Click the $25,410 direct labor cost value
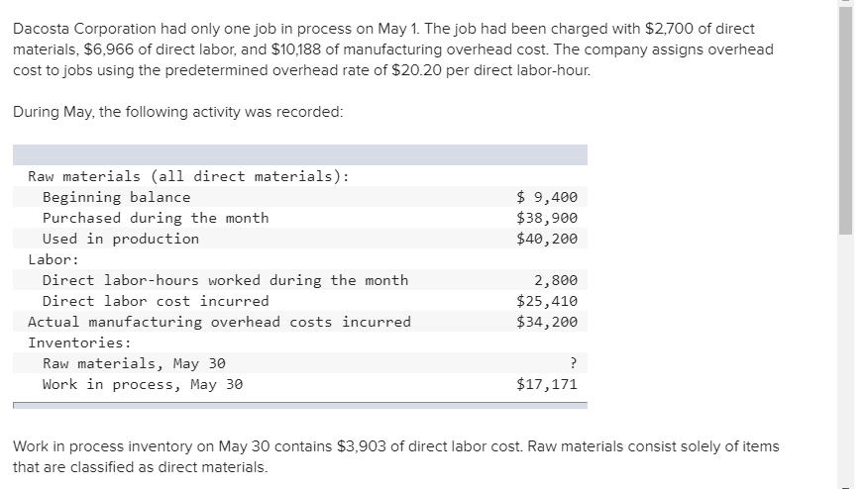This screenshot has height=489, width=868. click(547, 301)
